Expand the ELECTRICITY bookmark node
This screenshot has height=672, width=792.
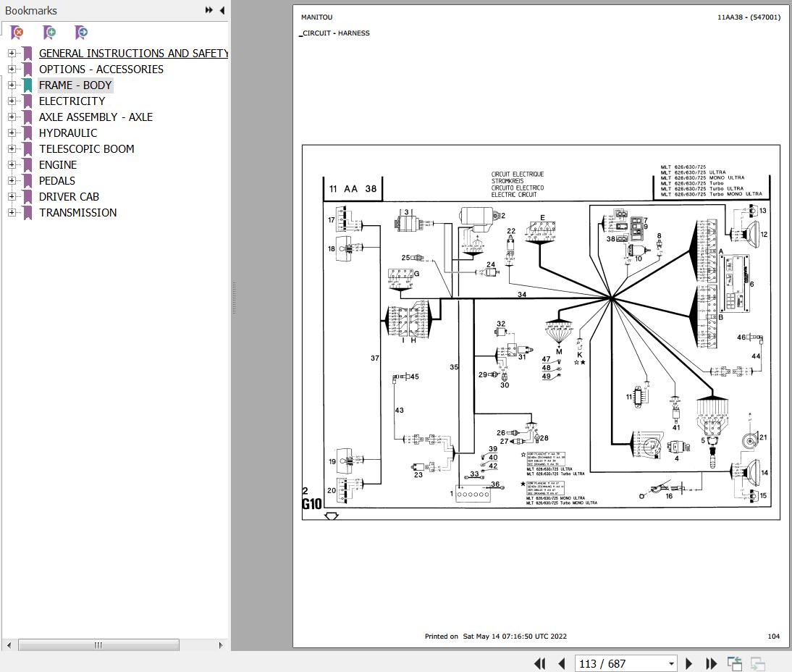click(12, 101)
